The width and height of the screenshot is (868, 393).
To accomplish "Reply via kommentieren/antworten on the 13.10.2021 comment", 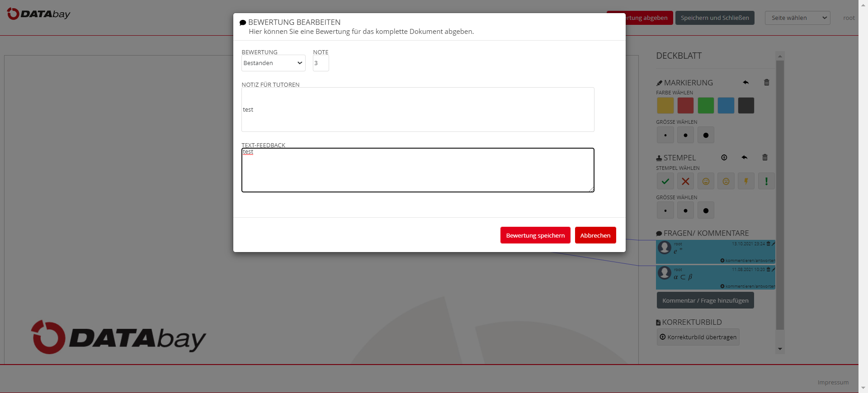I will coord(748,261).
